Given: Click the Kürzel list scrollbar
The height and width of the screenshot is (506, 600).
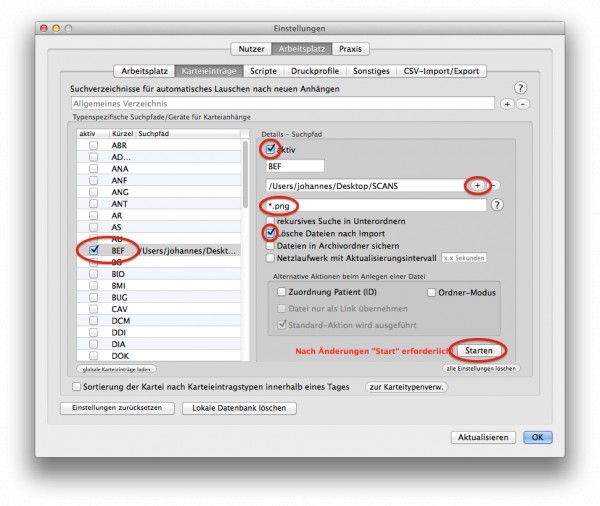Looking at the screenshot, I should click(x=245, y=175).
